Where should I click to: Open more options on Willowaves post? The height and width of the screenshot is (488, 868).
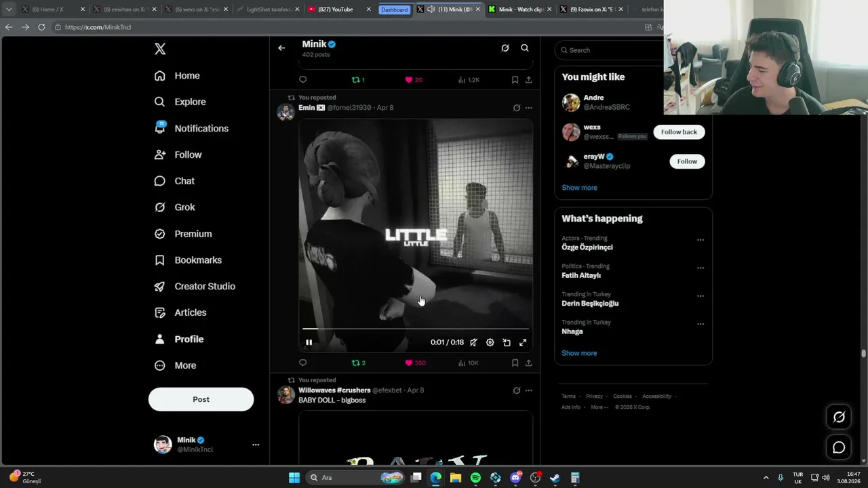[x=529, y=390]
